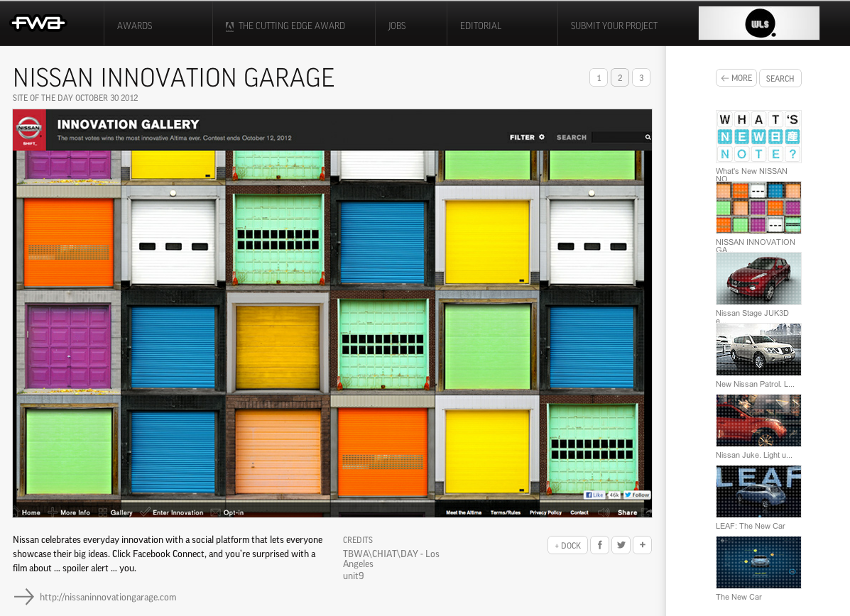
Task: Click the TBWA\CHIAT\DAY credit link
Action: click(391, 559)
